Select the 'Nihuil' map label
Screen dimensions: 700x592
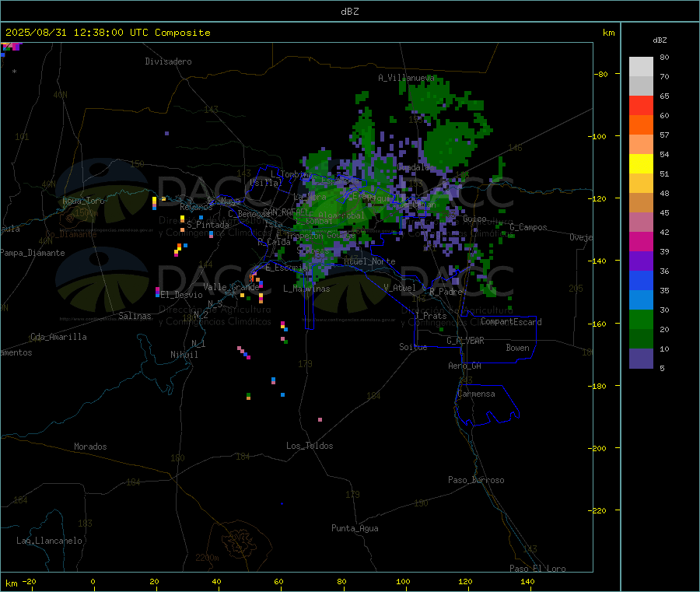184,355
